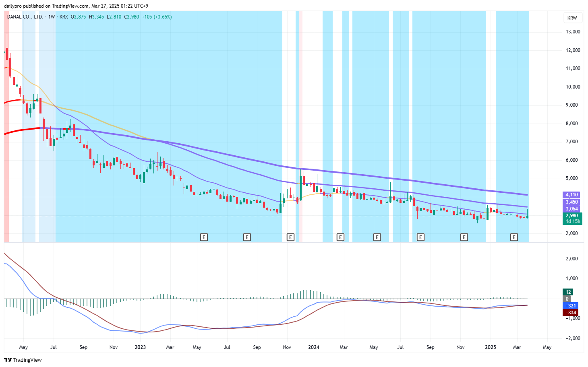The width and height of the screenshot is (588, 367).
Task: Click the earnings E marker near May 2024
Action: coord(377,237)
